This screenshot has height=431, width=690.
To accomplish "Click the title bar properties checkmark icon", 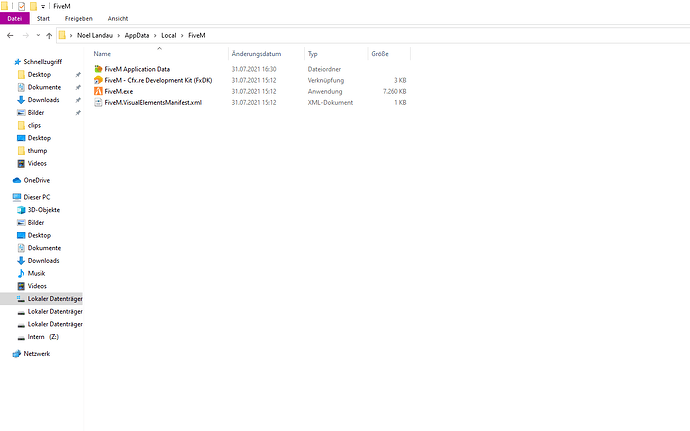I will click(x=22, y=6).
